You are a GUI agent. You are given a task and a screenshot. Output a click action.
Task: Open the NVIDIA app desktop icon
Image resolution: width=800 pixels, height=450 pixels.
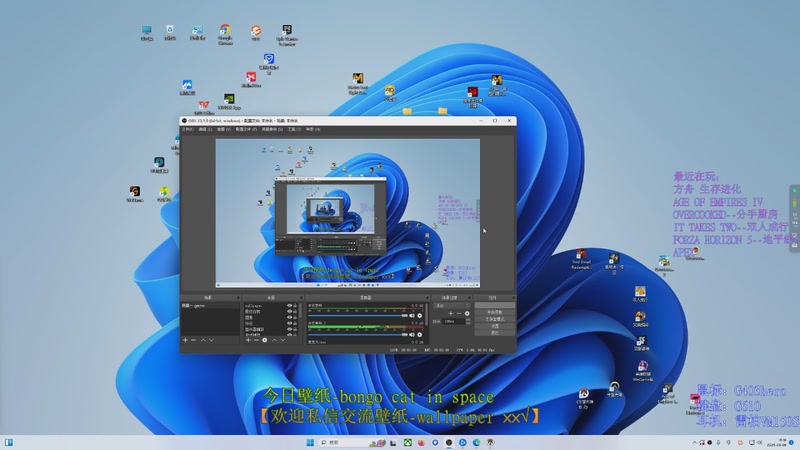[229, 101]
